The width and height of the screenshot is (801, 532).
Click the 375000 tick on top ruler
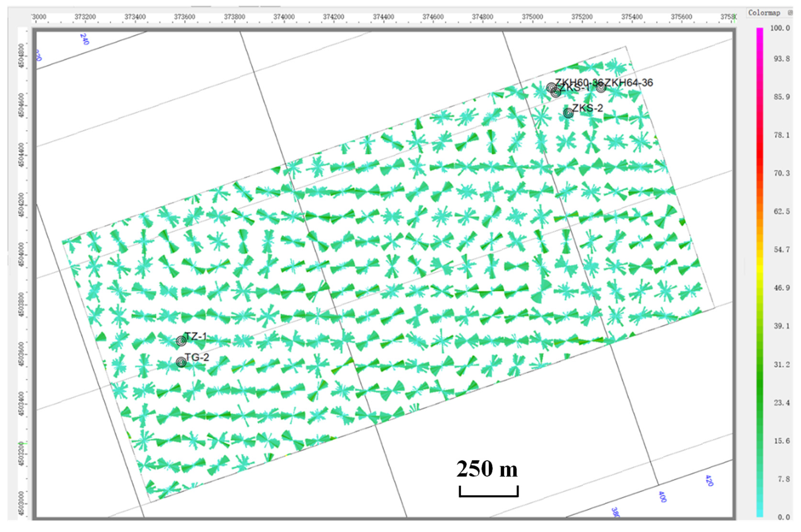point(532,17)
